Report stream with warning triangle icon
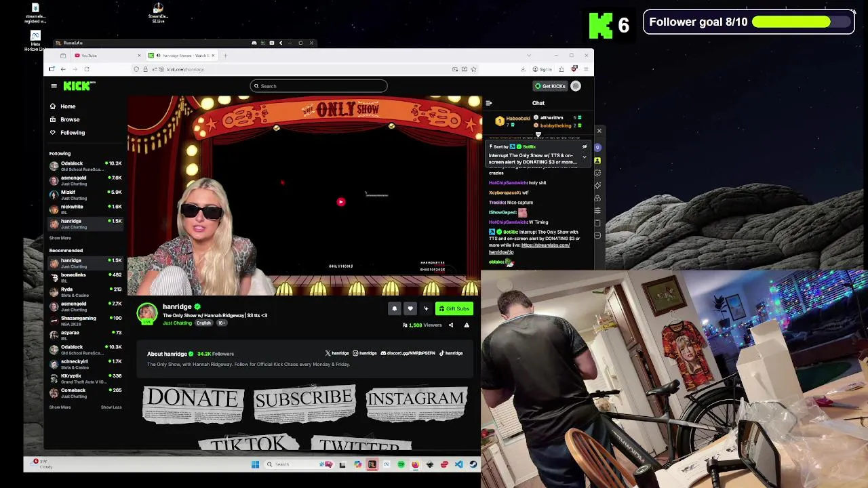The width and height of the screenshot is (868, 488). click(x=467, y=325)
